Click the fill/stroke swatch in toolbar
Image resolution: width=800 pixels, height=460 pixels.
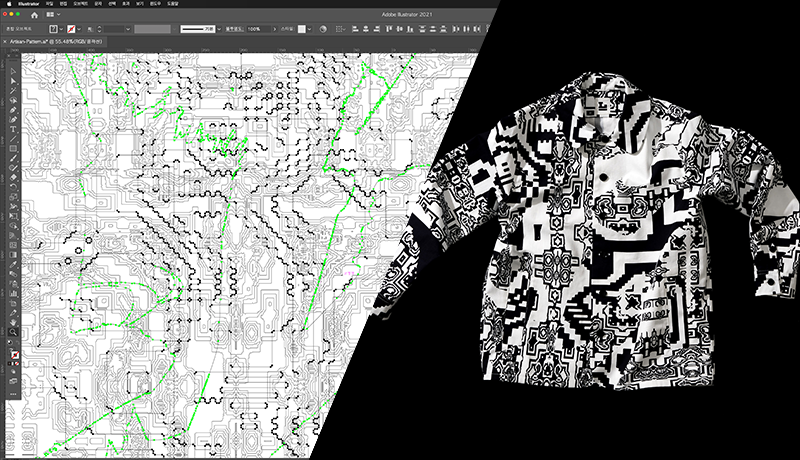pyautogui.click(x=14, y=355)
